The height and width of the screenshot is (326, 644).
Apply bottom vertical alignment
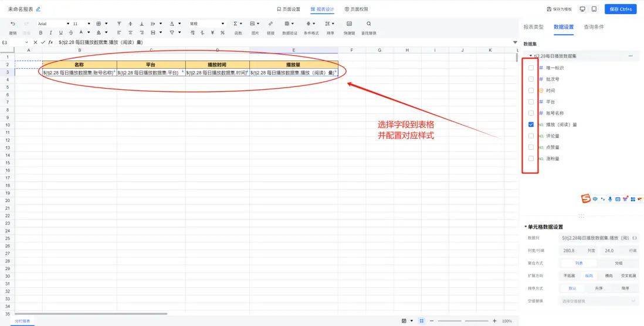142,24
